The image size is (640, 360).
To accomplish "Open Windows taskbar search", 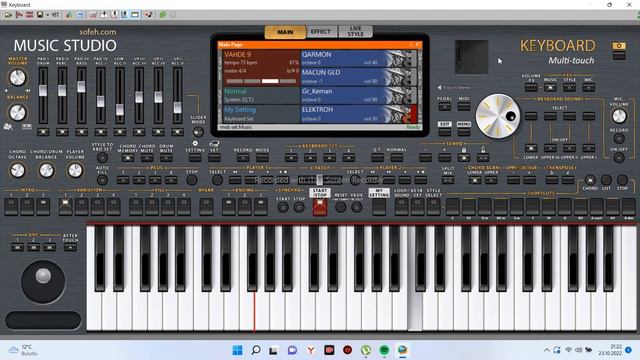I will point(256,350).
